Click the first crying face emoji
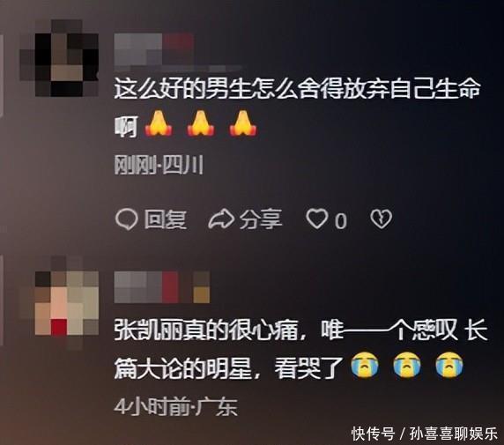504x445 pixels. (365, 365)
